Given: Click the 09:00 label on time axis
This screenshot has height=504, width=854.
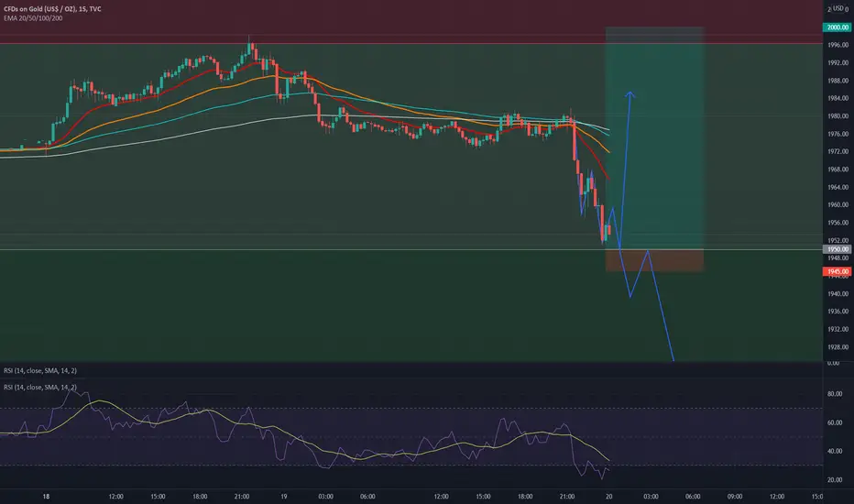Looking at the screenshot, I should tap(735, 497).
